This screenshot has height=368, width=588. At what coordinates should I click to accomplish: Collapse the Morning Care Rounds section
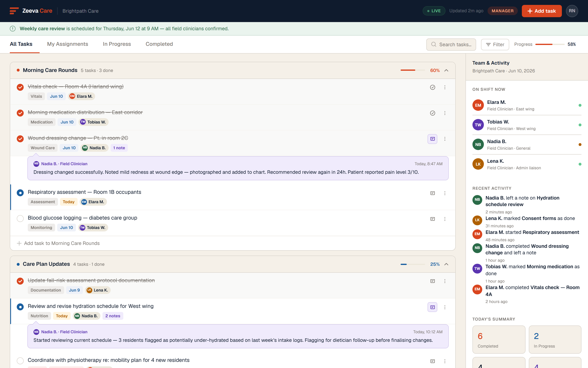446,71
